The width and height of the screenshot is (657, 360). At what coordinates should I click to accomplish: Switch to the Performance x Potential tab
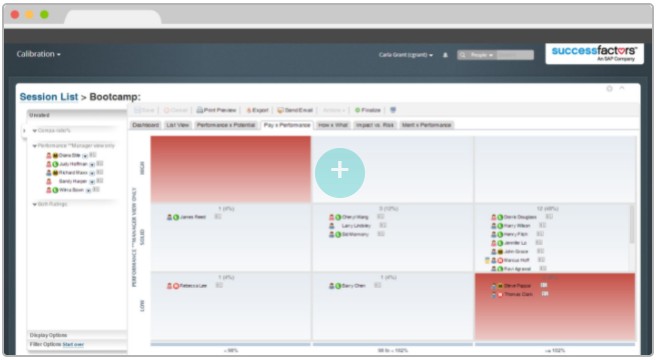coord(226,125)
